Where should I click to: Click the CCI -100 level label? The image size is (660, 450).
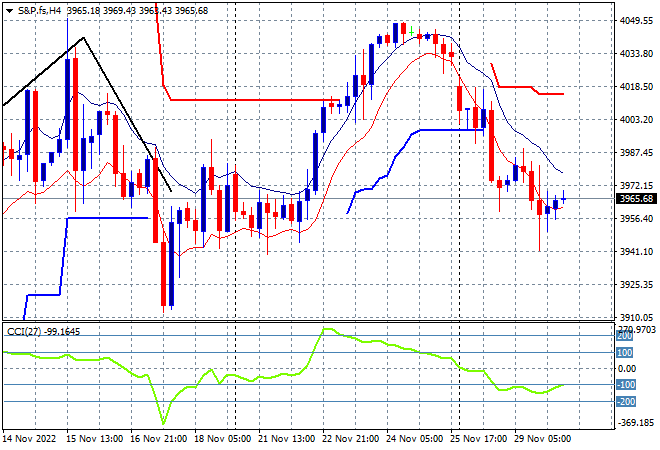[x=625, y=384]
